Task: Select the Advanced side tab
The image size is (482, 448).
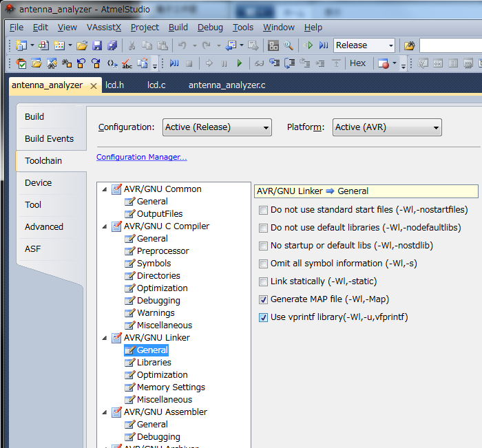Action: pos(44,227)
